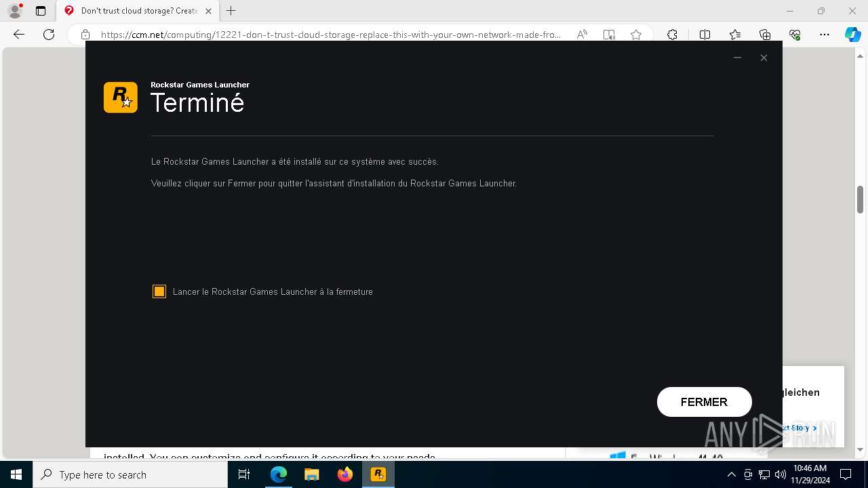Refresh the ccm.net page
This screenshot has width=868, height=488.
click(49, 35)
